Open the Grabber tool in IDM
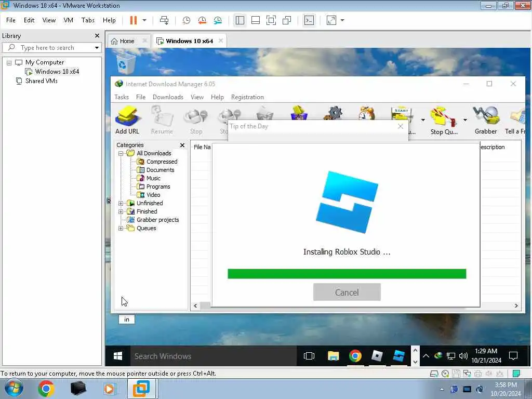 click(486, 121)
